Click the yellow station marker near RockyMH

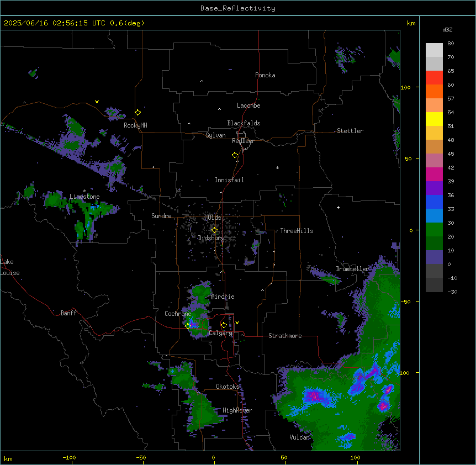tap(138, 113)
